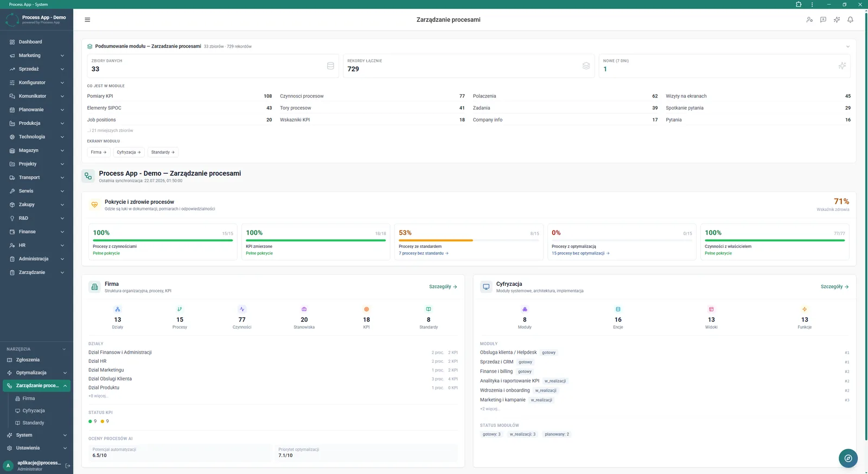Click the Firma module screen button
Image resolution: width=868 pixels, height=474 pixels.
coord(99,152)
